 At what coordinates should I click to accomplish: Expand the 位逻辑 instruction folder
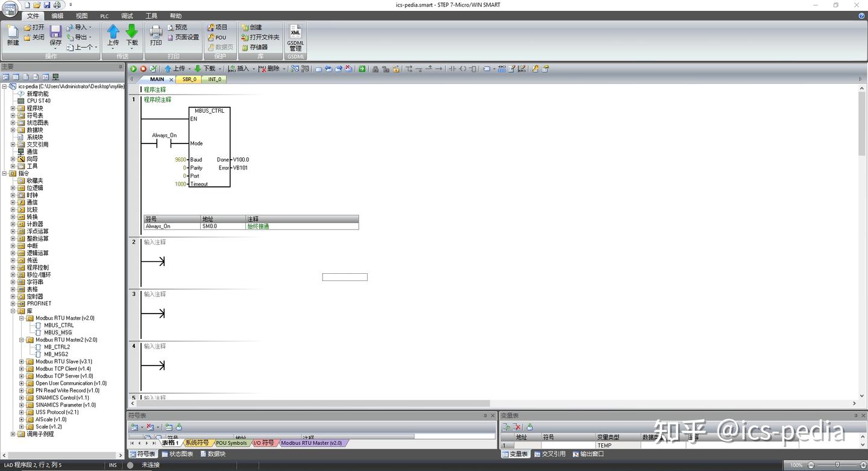[x=13, y=188]
